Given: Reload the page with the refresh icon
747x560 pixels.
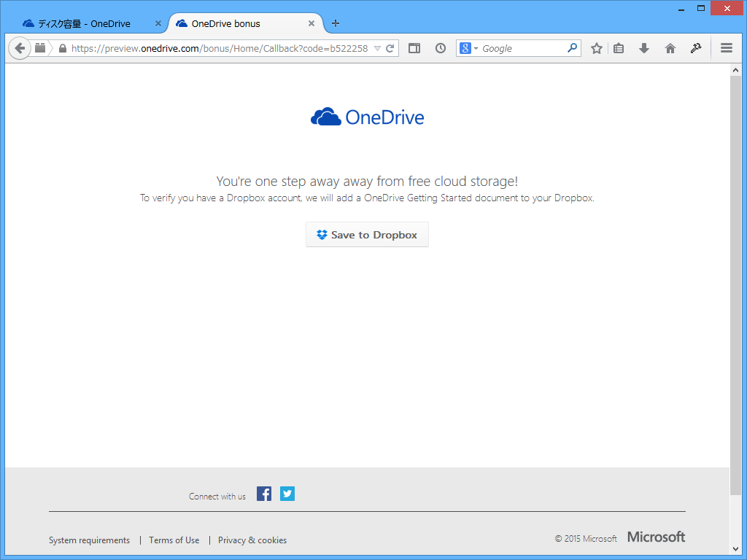Looking at the screenshot, I should pos(391,47).
